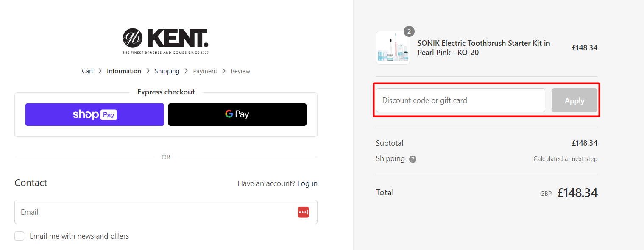644x250 pixels.
Task: Open the Payment breadcrumb step
Action: click(205, 71)
